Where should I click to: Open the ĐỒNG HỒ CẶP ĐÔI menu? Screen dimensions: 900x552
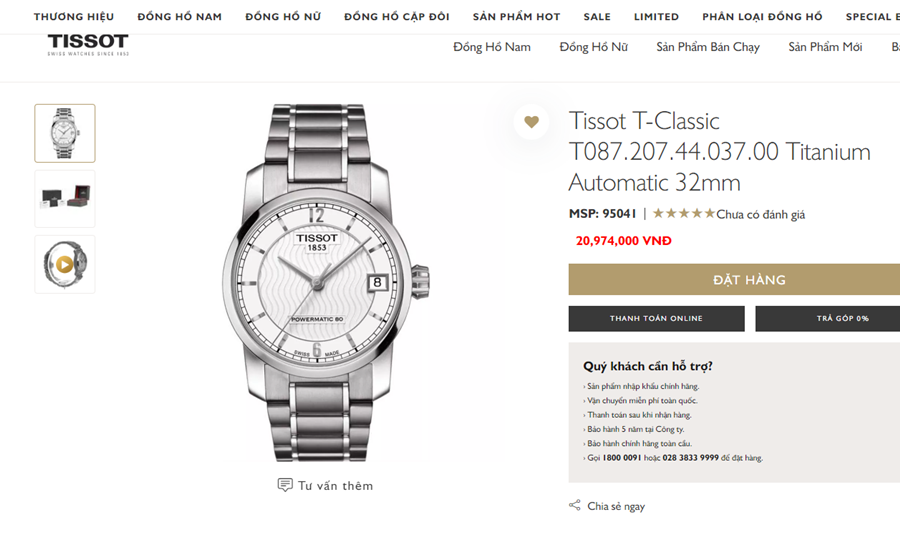[x=397, y=17]
